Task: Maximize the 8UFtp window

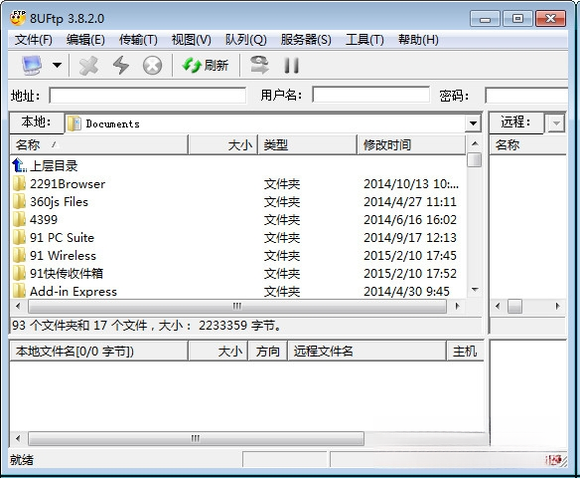Action: click(517, 18)
